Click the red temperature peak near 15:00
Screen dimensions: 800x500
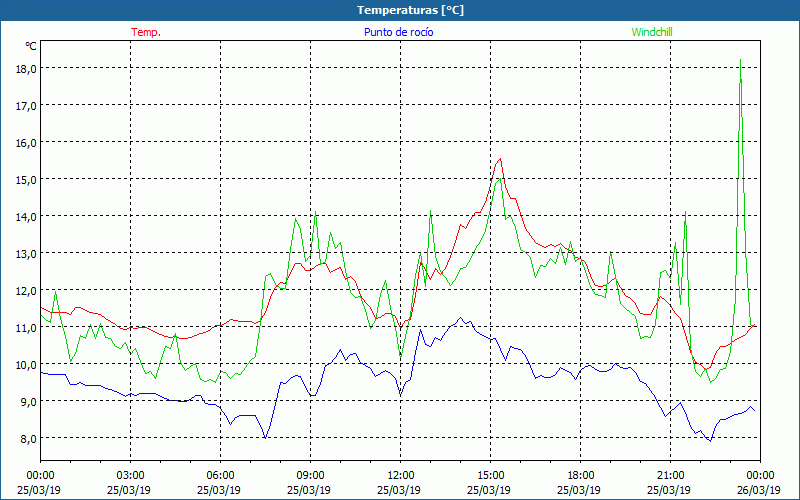point(501,159)
